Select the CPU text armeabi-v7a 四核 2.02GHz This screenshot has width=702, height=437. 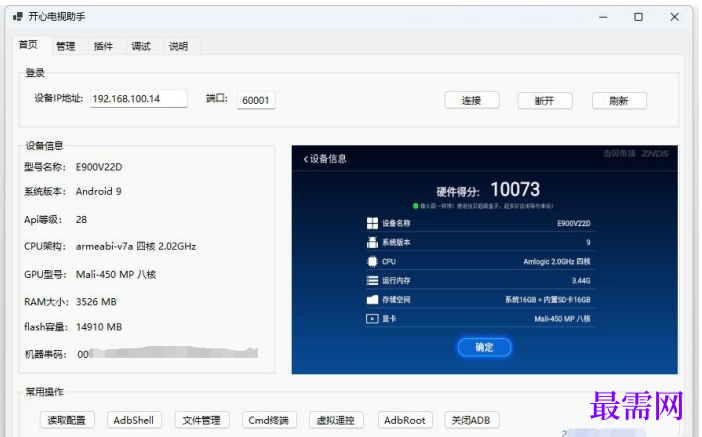(136, 246)
